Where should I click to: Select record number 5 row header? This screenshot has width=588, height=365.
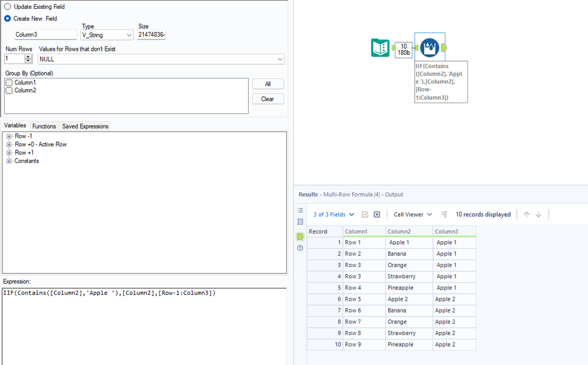pos(325,288)
